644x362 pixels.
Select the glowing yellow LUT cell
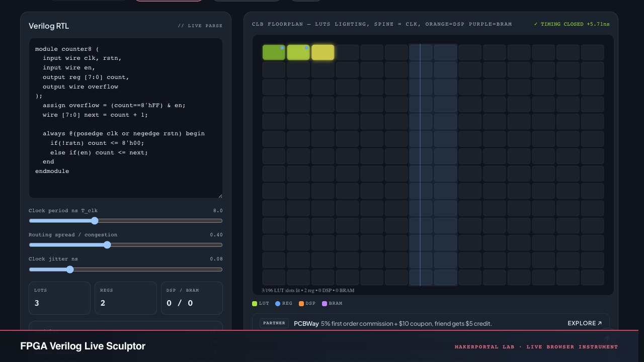(x=323, y=52)
